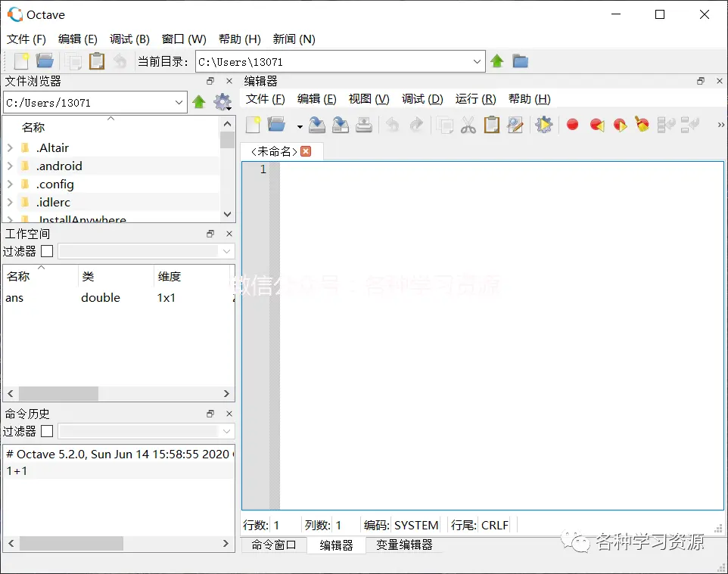
Task: Go to previous breakpoint icon
Action: tap(596, 125)
